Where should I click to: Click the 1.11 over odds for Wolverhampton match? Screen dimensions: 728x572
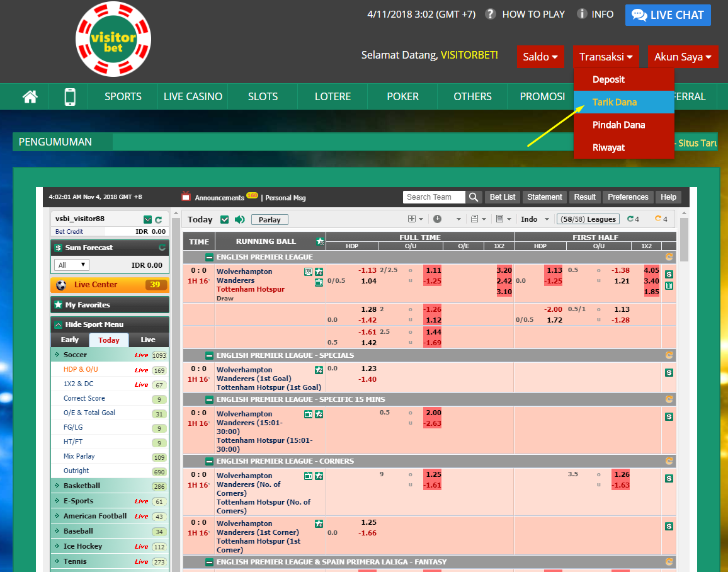point(433,270)
